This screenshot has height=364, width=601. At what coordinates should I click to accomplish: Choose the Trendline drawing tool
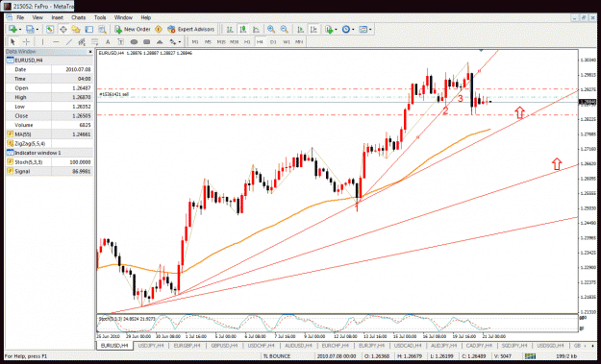click(x=69, y=41)
